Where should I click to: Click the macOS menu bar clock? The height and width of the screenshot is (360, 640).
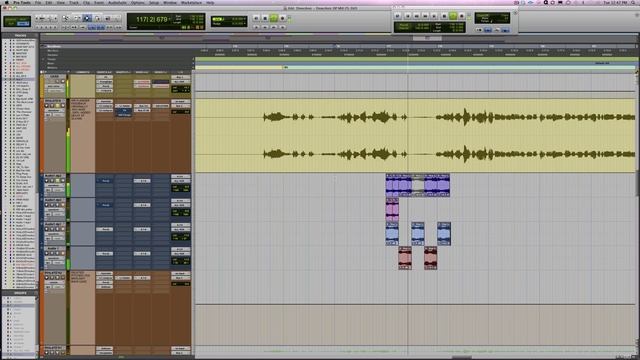pos(615,2)
